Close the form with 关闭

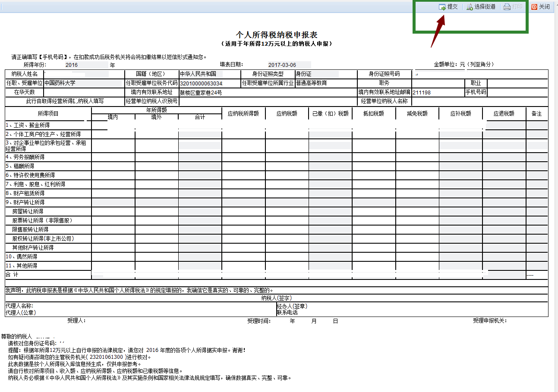pos(541,7)
